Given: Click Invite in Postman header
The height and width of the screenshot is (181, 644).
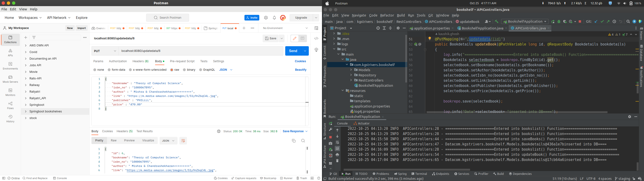Looking at the screenshot, I should tap(252, 18).
